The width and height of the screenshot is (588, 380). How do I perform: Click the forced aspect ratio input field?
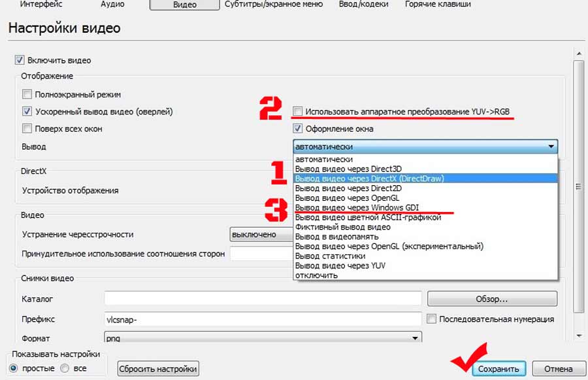point(261,254)
